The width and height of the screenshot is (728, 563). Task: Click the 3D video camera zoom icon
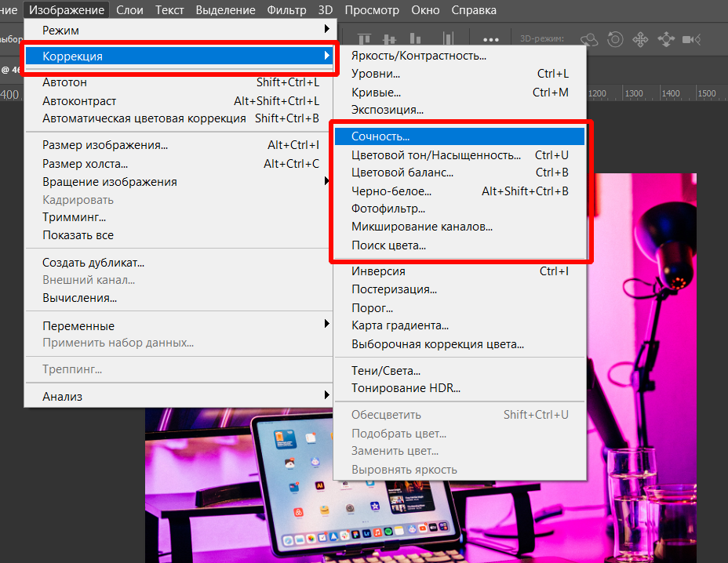tap(691, 38)
